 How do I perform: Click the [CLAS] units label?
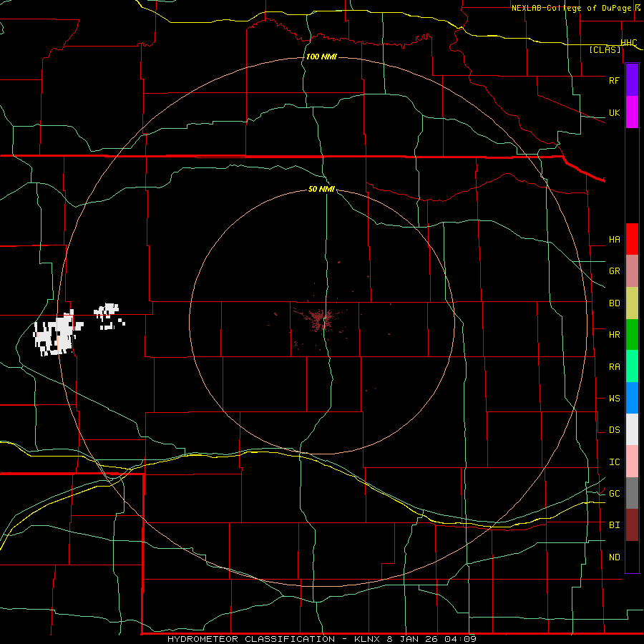pyautogui.click(x=605, y=50)
